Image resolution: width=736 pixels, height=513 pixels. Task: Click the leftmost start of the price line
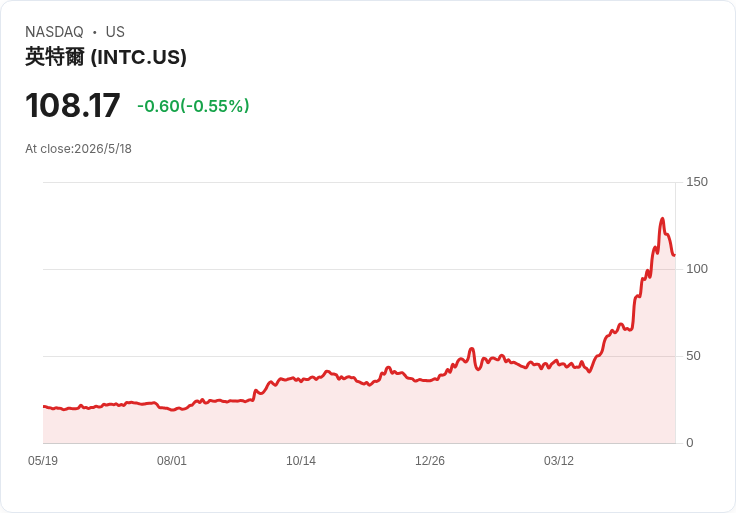point(44,406)
